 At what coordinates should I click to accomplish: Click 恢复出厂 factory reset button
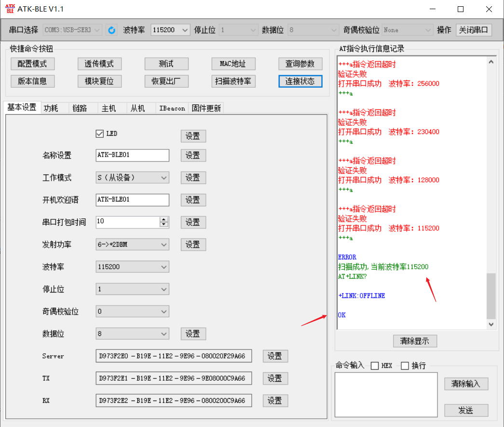click(x=166, y=81)
